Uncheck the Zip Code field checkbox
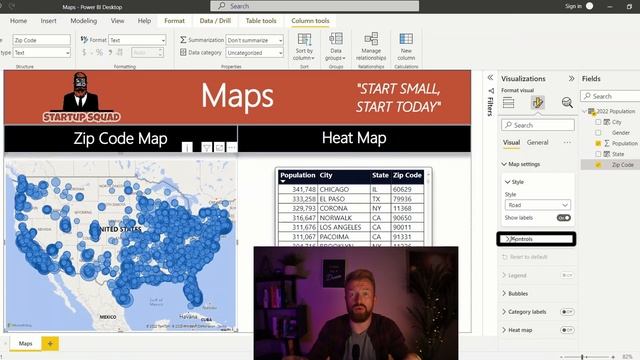Screen dimensions: 640x360 pyautogui.click(x=598, y=164)
